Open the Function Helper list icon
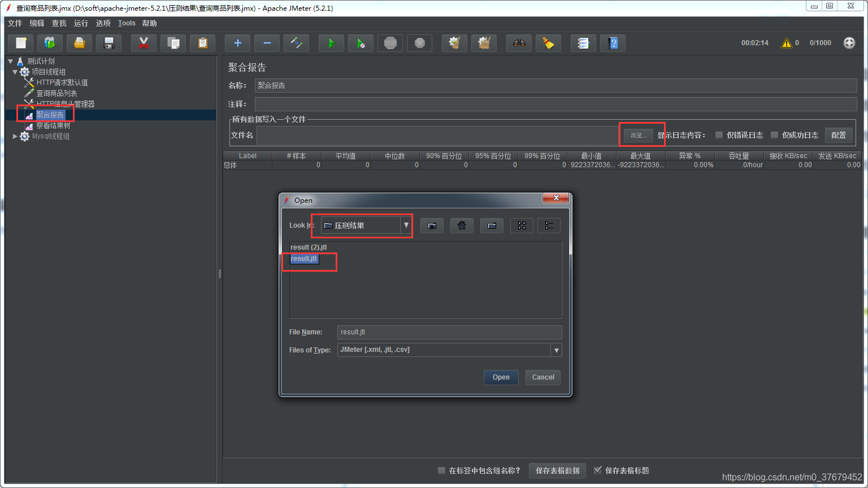The image size is (868, 488). (584, 43)
